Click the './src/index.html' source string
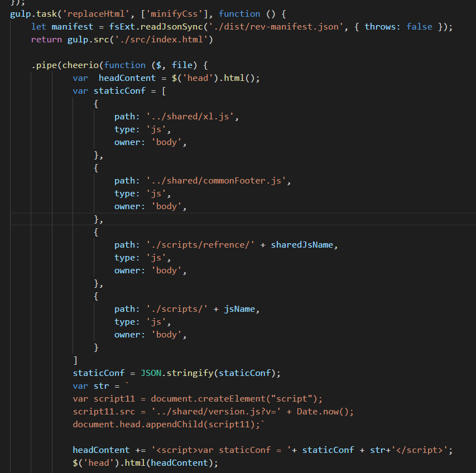Viewport: 476px width, 473px height. coord(161,40)
